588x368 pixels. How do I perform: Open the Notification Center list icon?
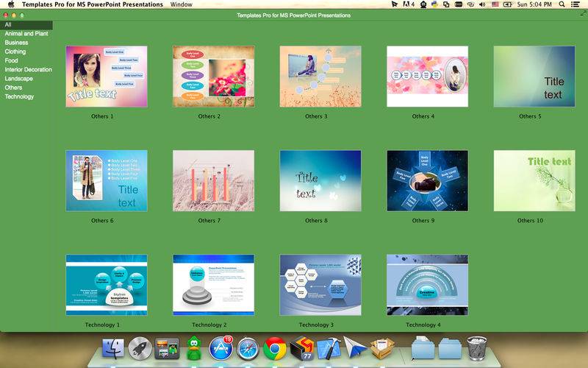click(576, 4)
